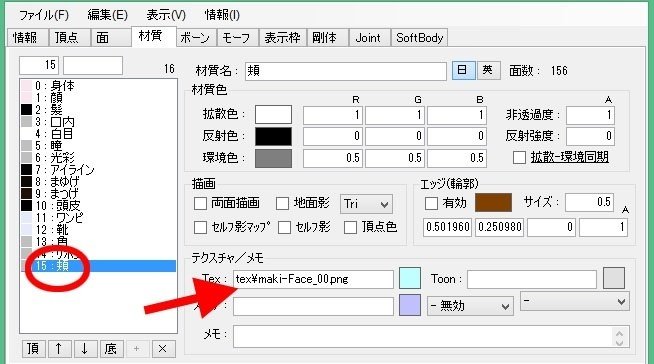Open 情報(I) menu
This screenshot has width=654, height=364.
pyautogui.click(x=222, y=15)
